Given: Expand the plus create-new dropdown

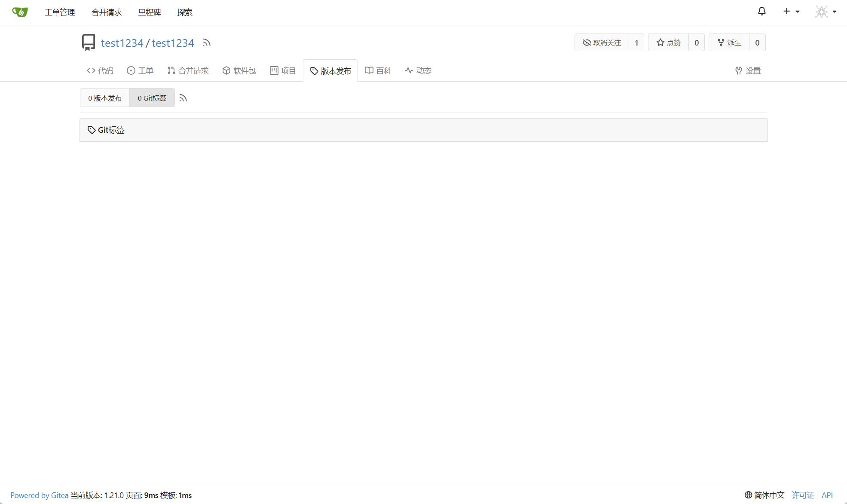Looking at the screenshot, I should (791, 12).
